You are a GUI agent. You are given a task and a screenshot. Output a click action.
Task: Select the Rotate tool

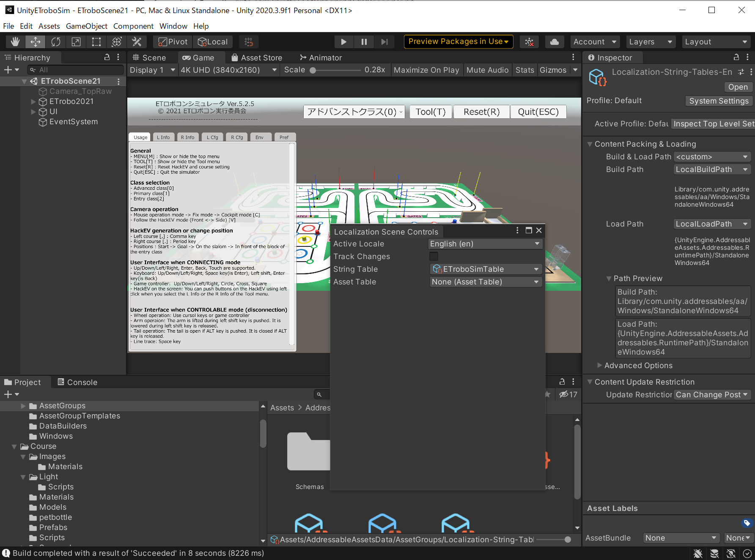coord(56,42)
